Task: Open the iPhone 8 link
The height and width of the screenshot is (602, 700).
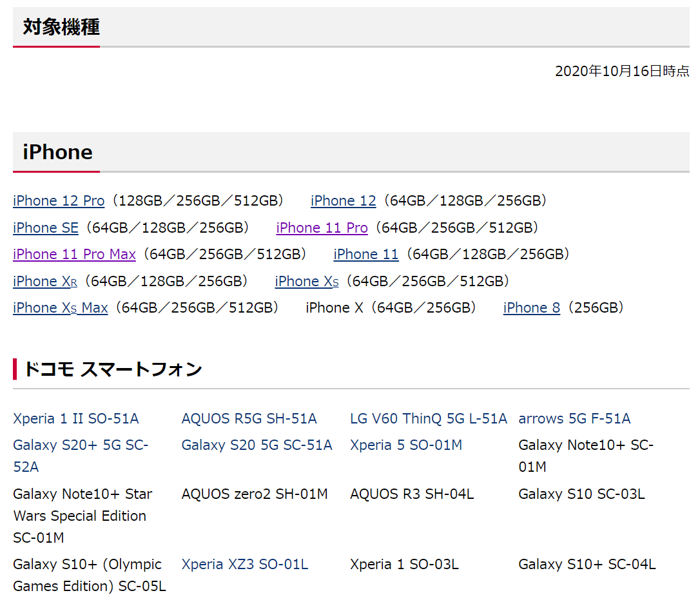Action: pos(532,308)
